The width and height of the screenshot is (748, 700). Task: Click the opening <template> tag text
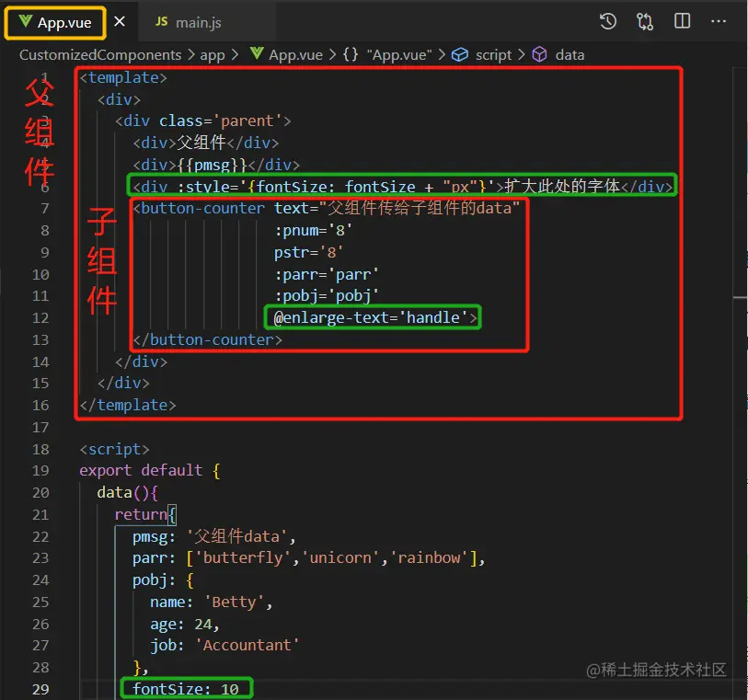(123, 77)
